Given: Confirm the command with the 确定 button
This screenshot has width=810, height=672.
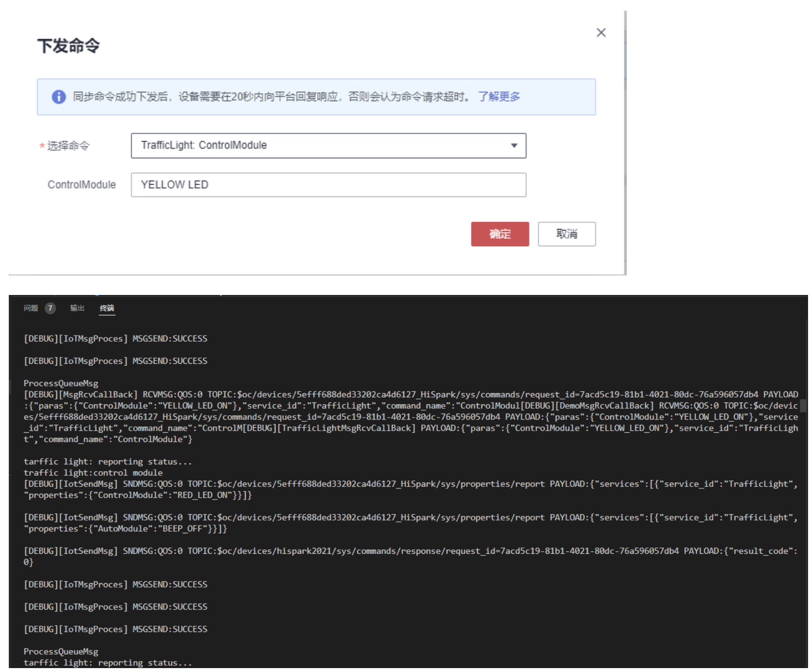Looking at the screenshot, I should 499,234.
